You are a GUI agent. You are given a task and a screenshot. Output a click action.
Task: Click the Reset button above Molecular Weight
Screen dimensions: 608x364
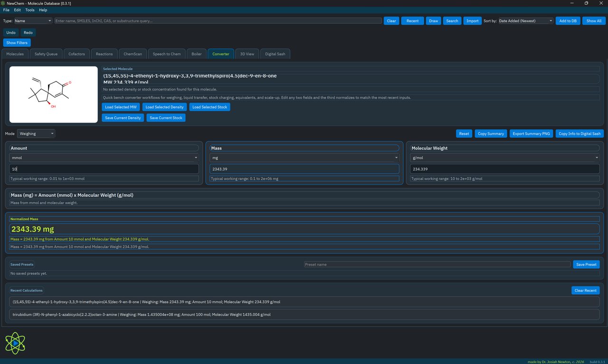(x=464, y=133)
